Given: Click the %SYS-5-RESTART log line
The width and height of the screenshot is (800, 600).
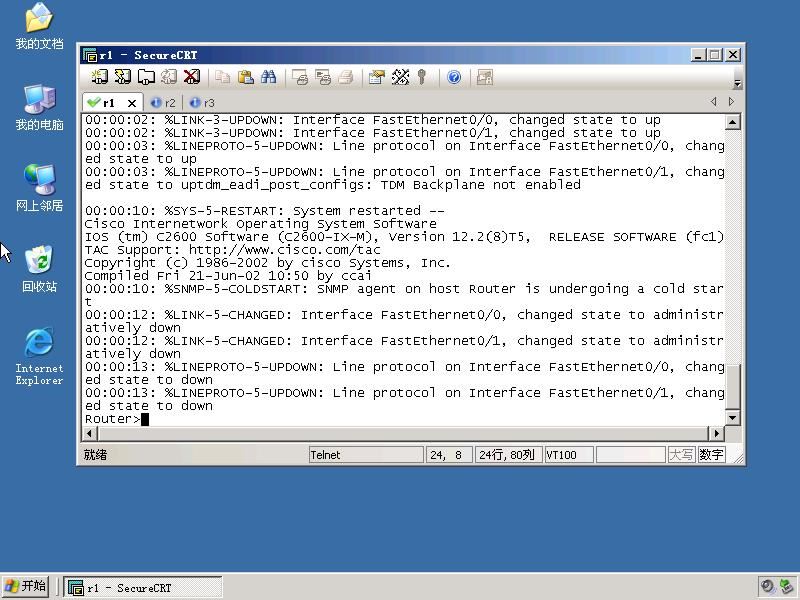Looking at the screenshot, I should click(264, 211).
